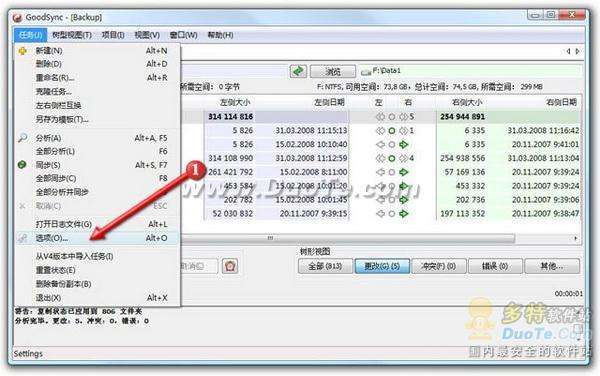Open the Tree View (树型视图) menu
This screenshot has height=376, width=600.
pyautogui.click(x=72, y=35)
